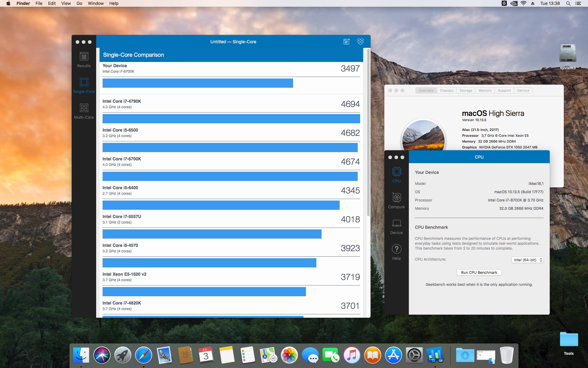Switch to the Displays tab

coord(447,90)
